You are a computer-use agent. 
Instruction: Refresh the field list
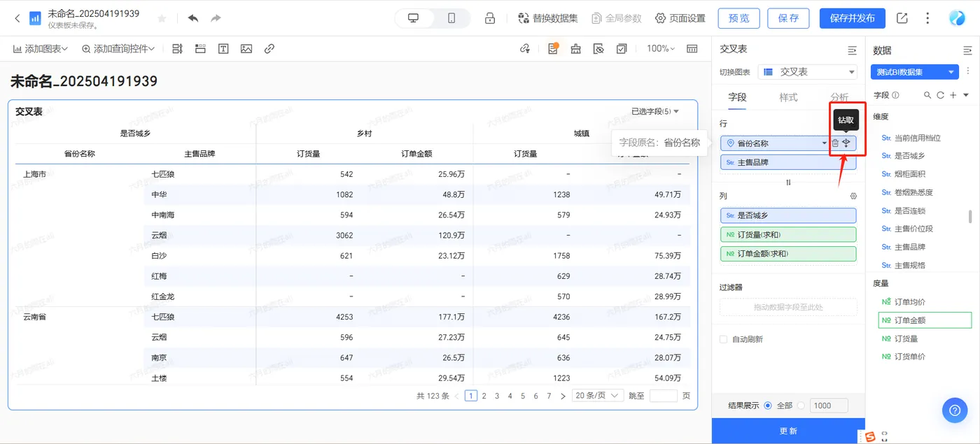[x=940, y=95]
